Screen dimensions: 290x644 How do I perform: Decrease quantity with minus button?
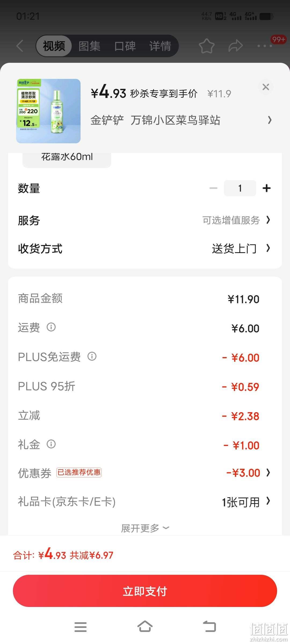pyautogui.click(x=213, y=188)
